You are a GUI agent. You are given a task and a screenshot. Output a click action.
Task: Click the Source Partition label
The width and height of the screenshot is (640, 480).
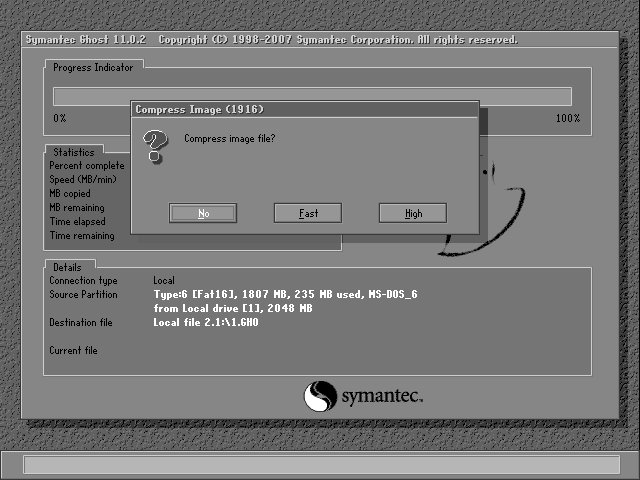(83, 294)
